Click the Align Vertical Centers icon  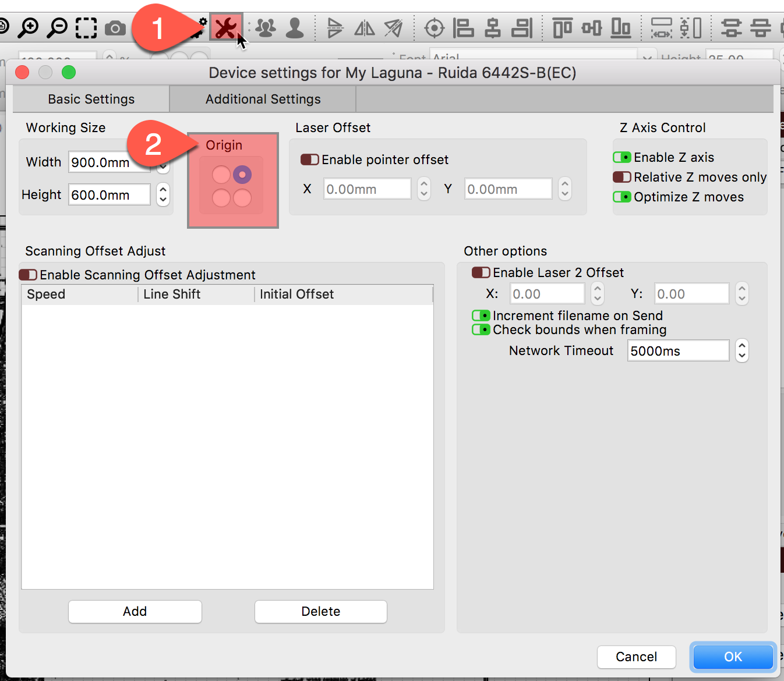pyautogui.click(x=592, y=27)
